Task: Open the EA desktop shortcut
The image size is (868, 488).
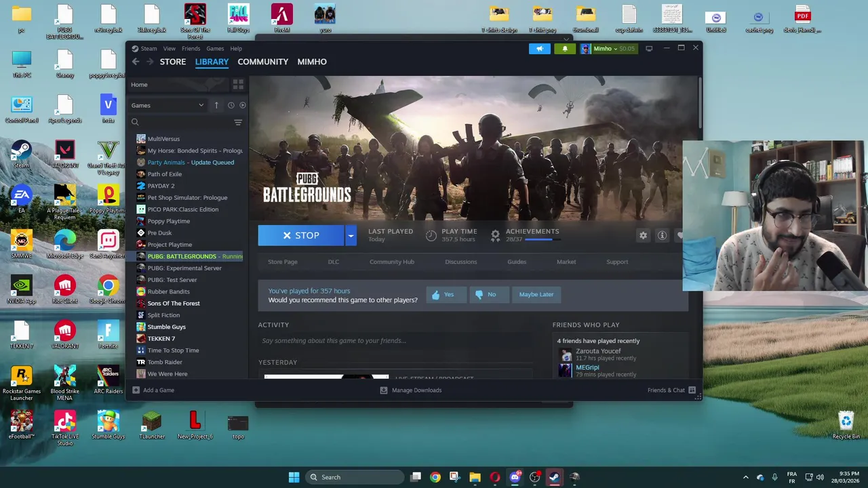Action: click(21, 199)
